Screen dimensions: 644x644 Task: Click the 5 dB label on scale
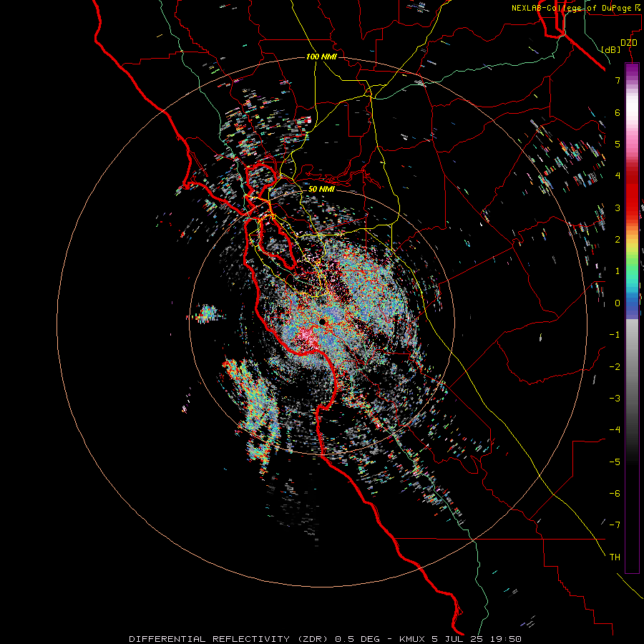pyautogui.click(x=618, y=144)
